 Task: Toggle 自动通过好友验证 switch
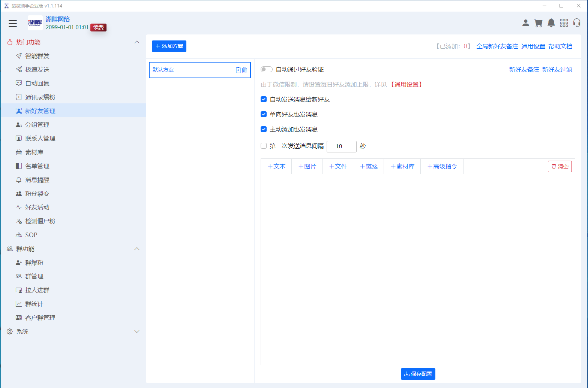click(267, 69)
